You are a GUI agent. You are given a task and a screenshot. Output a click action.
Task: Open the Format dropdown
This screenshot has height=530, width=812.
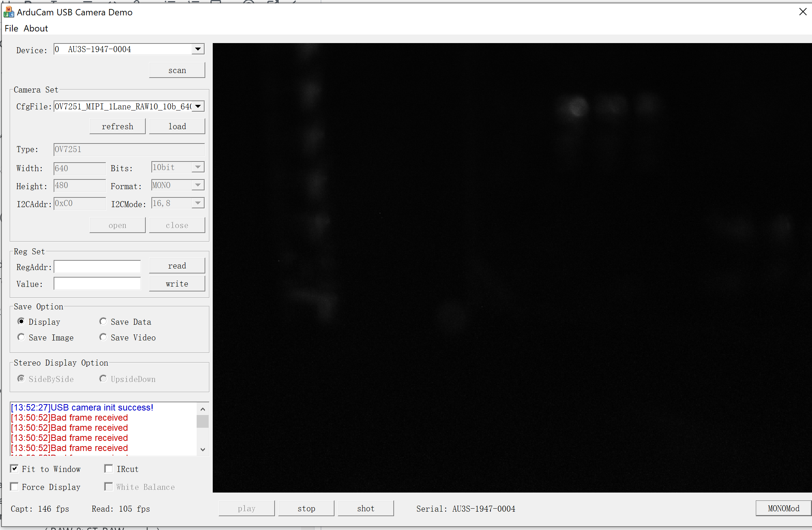pyautogui.click(x=198, y=185)
